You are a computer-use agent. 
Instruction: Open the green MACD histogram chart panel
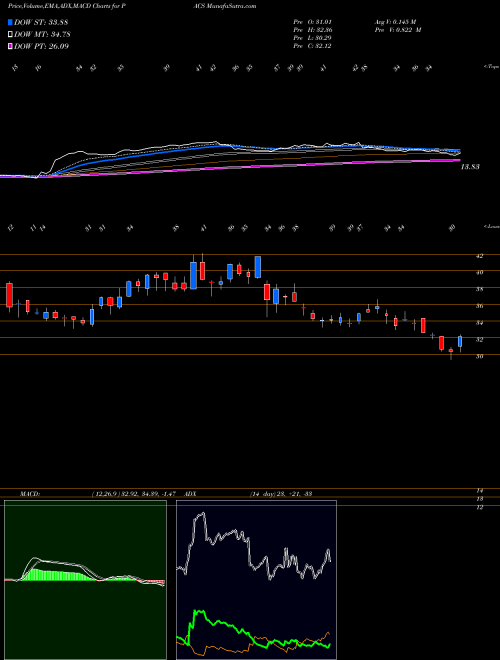[85, 580]
